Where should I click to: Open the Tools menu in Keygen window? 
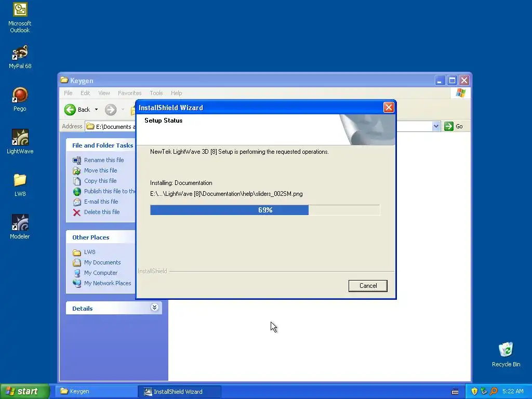coord(156,93)
